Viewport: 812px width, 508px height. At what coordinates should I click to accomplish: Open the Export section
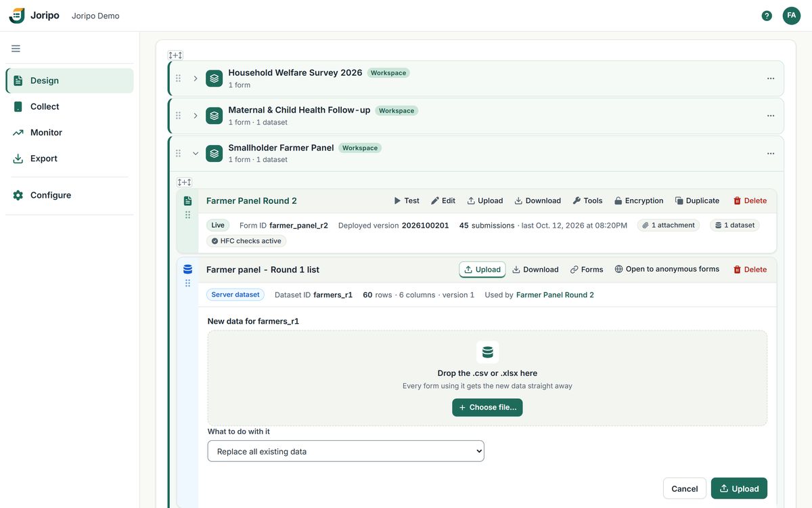point(70,158)
